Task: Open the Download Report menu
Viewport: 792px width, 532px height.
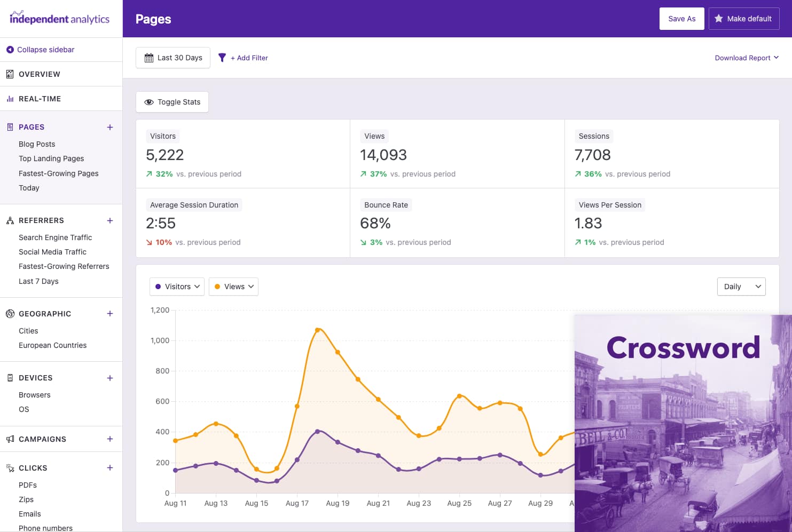Action: coord(746,58)
